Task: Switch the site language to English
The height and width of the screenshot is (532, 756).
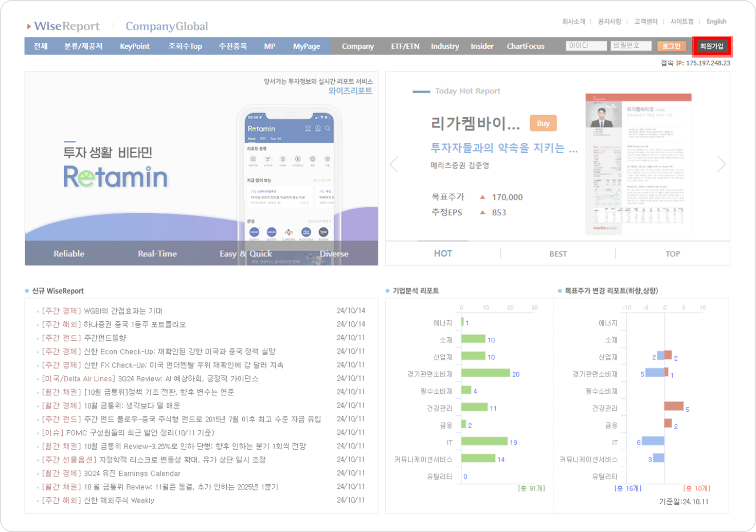Action: (x=716, y=22)
